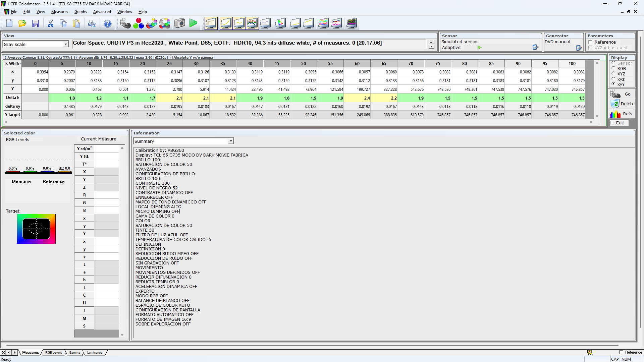Select the RGB display radio button
Image resolution: width=644 pixels, height=362 pixels.
(613, 68)
